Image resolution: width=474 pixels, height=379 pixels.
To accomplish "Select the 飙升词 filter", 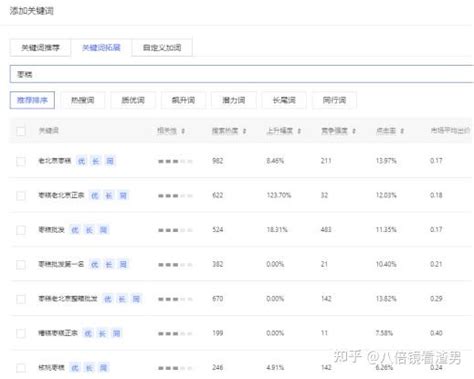I will coord(183,100).
